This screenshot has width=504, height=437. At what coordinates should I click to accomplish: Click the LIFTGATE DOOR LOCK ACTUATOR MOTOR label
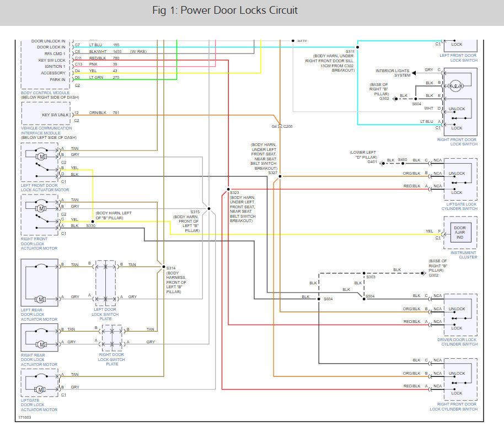39,405
